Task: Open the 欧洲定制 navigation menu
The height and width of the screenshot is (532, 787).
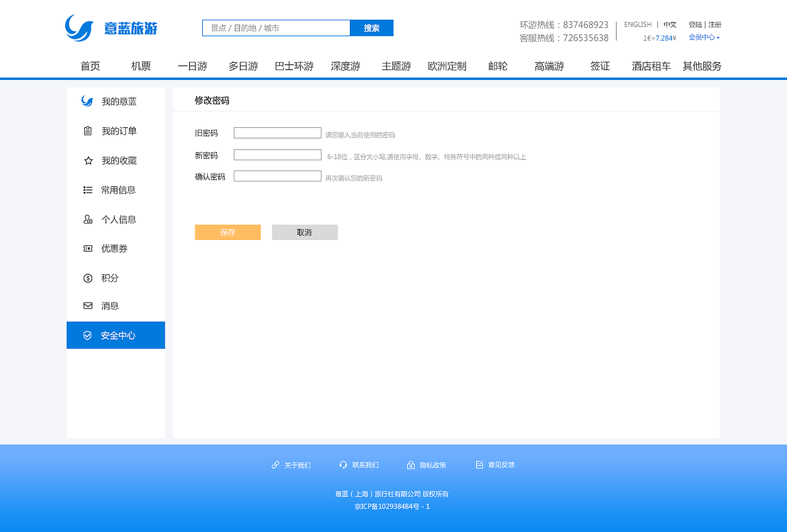Action: click(x=447, y=66)
